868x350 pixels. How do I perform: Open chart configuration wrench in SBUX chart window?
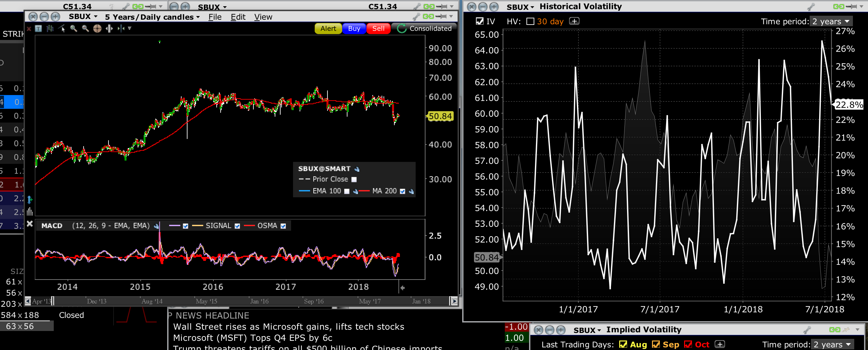[417, 16]
